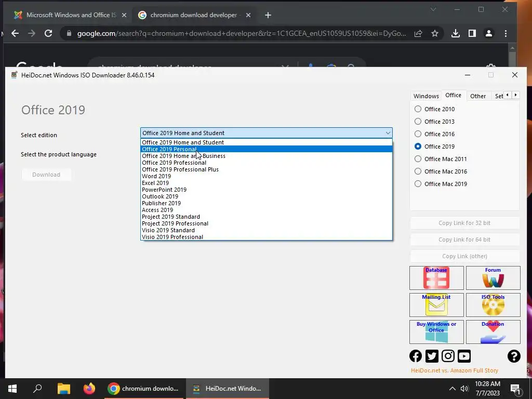The height and width of the screenshot is (399, 532).
Task: Launch Firefox from taskbar
Action: click(89, 389)
